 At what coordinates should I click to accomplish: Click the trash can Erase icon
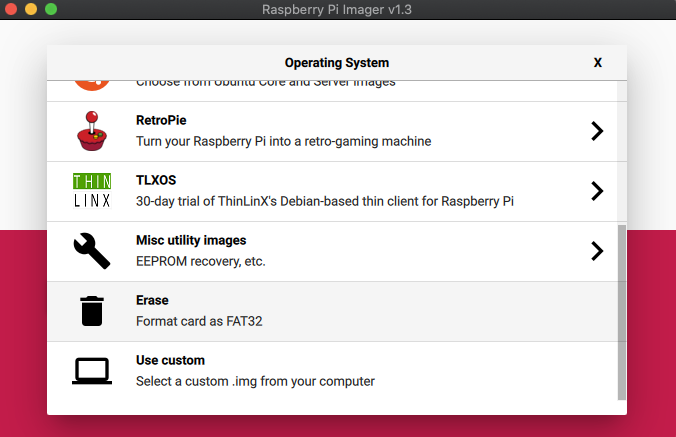pos(92,311)
